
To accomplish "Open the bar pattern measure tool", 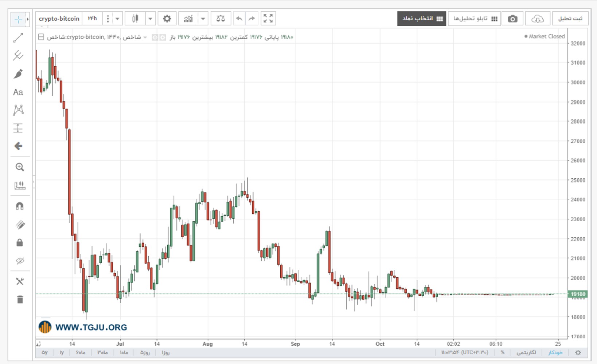I will coord(20,186).
